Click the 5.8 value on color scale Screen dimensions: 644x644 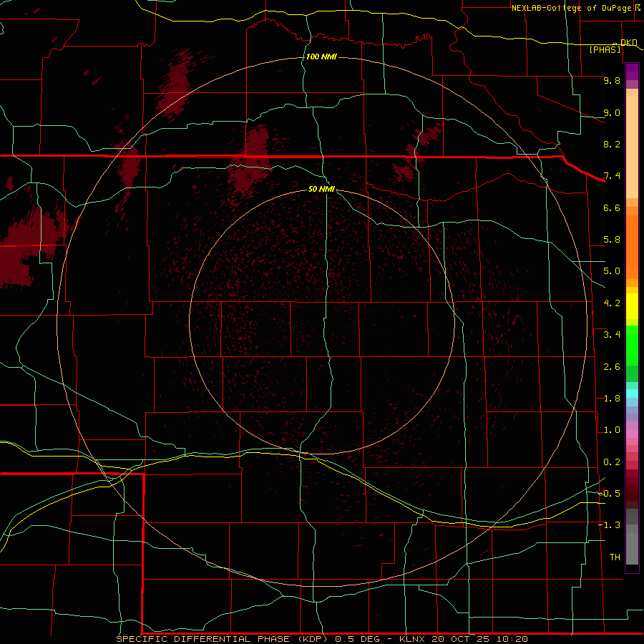(x=612, y=240)
